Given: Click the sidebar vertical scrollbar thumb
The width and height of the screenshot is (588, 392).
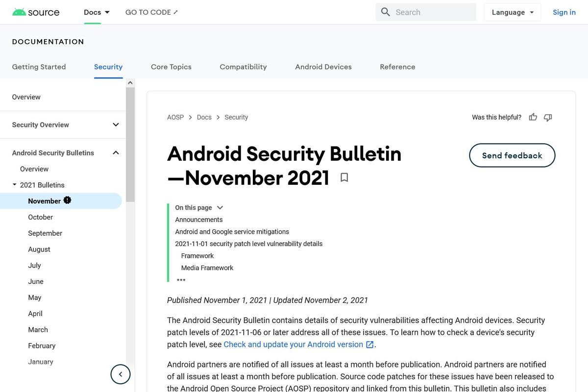Looking at the screenshot, I should click(130, 145).
